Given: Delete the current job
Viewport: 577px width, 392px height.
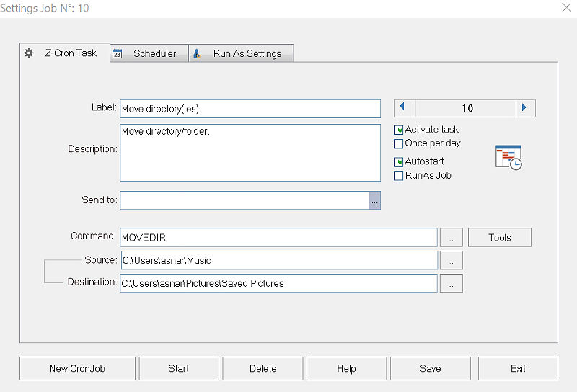Looking at the screenshot, I should (263, 368).
